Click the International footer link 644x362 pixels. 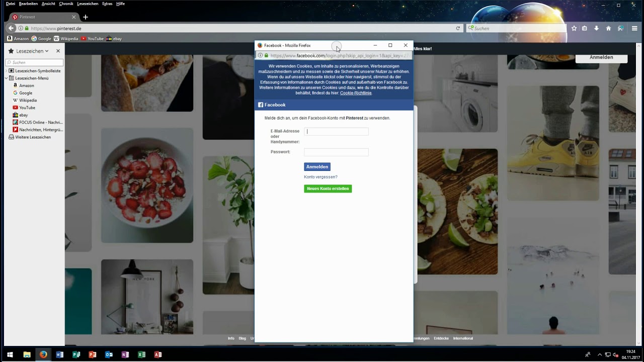pos(463,338)
